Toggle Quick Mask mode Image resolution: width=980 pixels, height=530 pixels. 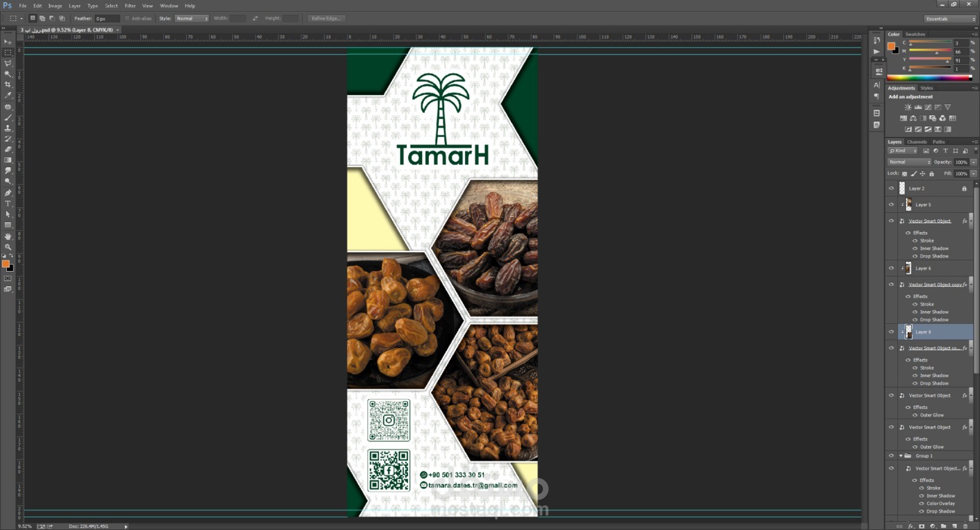[x=8, y=278]
